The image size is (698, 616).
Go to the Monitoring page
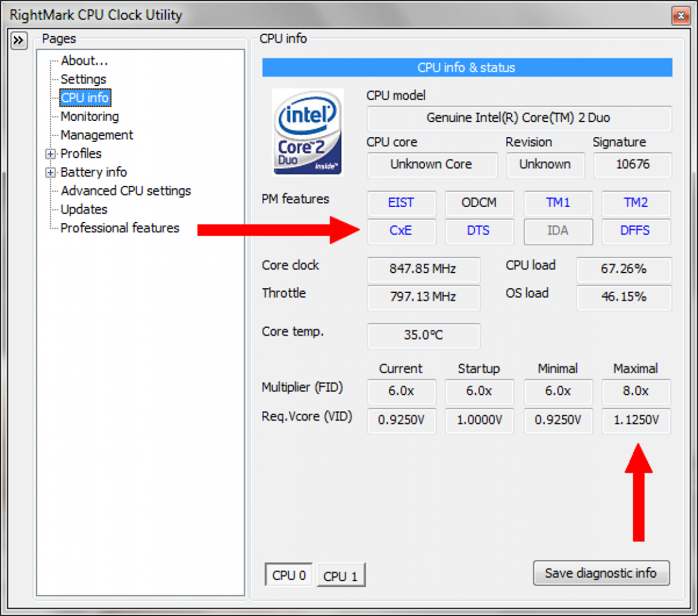(90, 117)
